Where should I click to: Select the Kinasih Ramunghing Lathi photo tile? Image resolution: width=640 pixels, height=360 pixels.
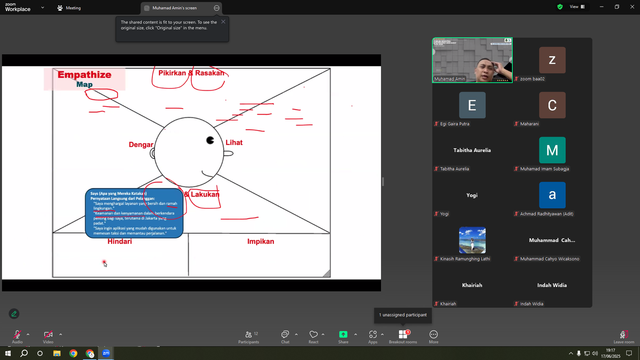point(472,240)
